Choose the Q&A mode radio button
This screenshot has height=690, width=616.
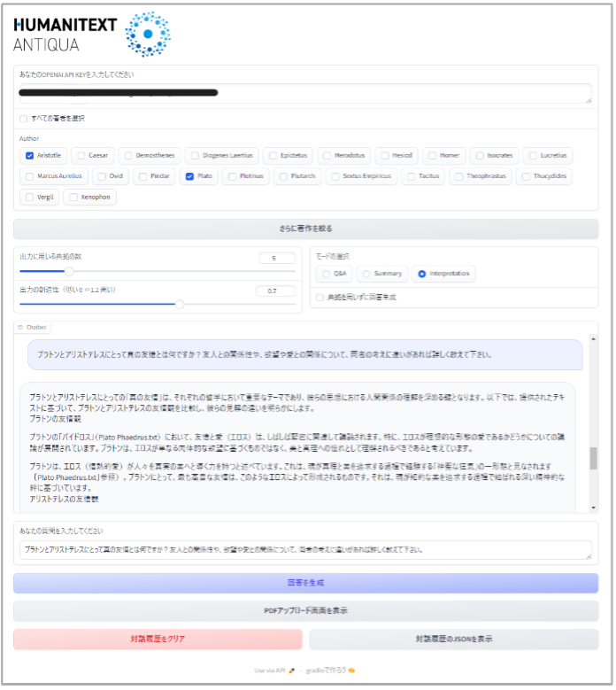click(326, 275)
